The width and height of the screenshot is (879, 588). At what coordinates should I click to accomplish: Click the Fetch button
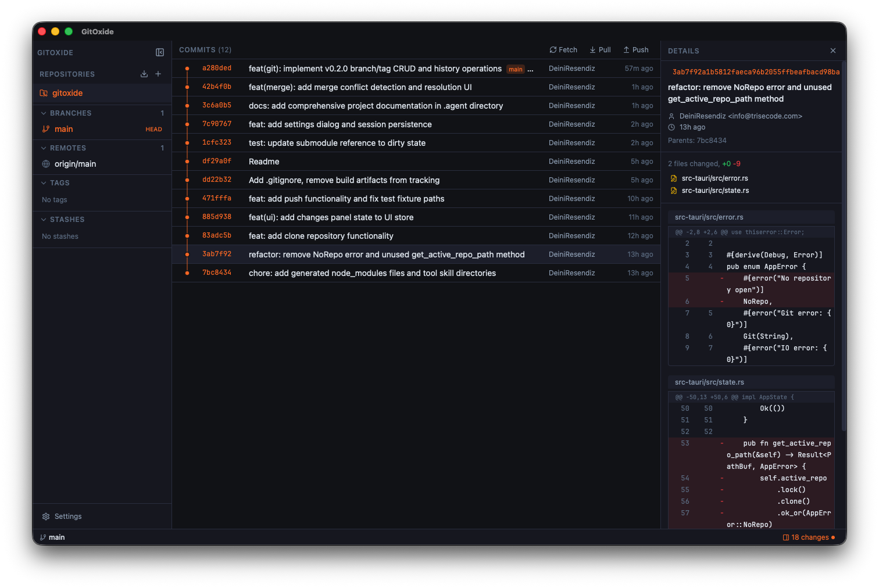click(x=563, y=50)
